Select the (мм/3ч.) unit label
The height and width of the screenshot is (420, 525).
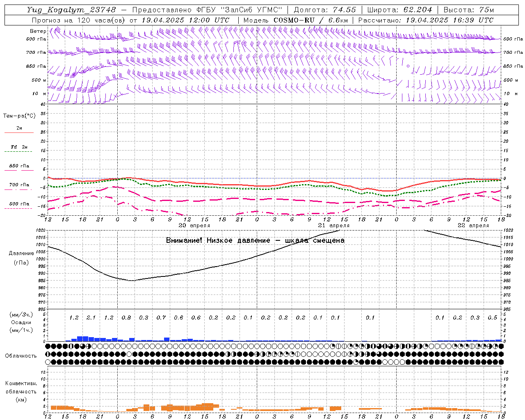click(x=21, y=315)
